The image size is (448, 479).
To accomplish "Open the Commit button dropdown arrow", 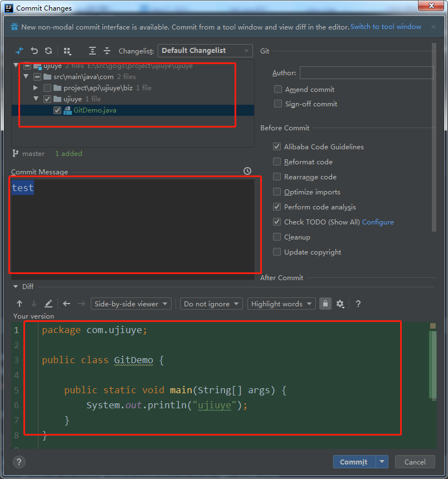I will 382,462.
